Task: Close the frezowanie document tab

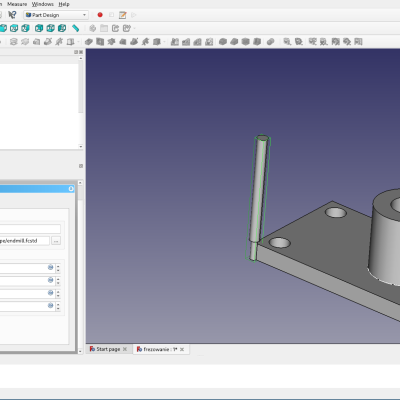Action: tap(182, 349)
